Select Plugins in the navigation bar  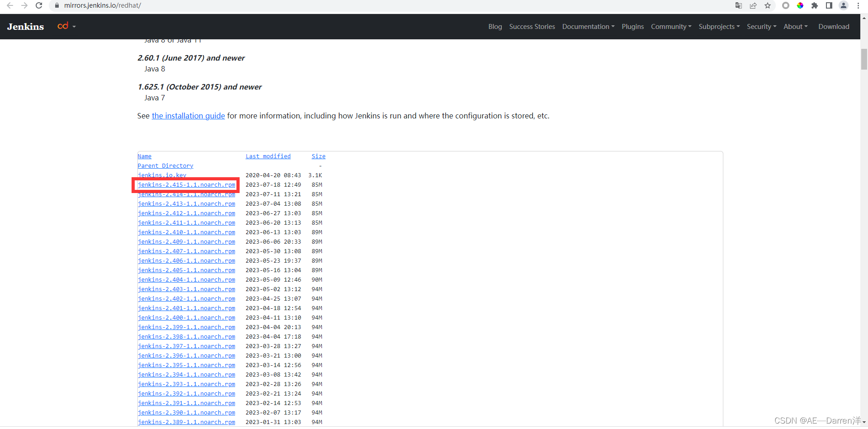(x=632, y=26)
